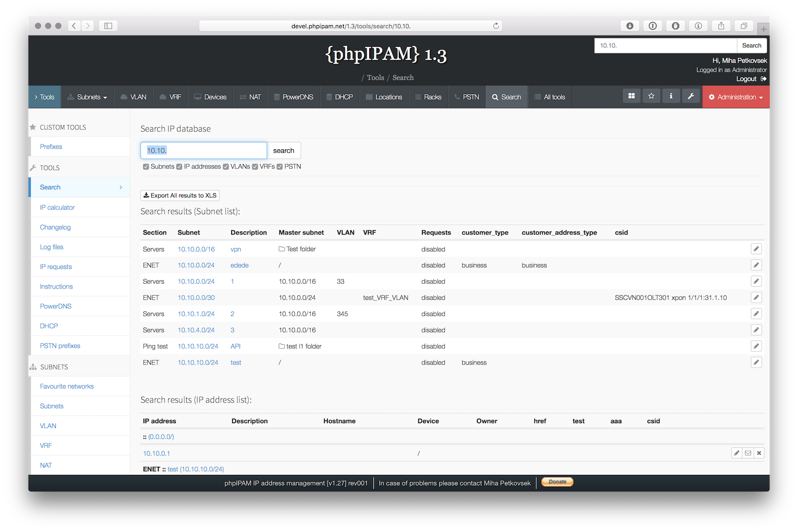Open the PowerDNS navbar tab

(x=294, y=97)
